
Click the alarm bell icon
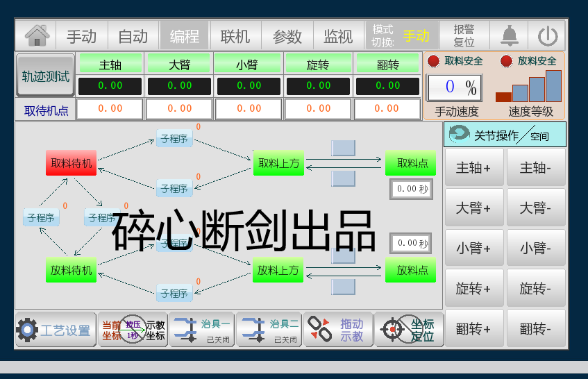click(x=510, y=35)
